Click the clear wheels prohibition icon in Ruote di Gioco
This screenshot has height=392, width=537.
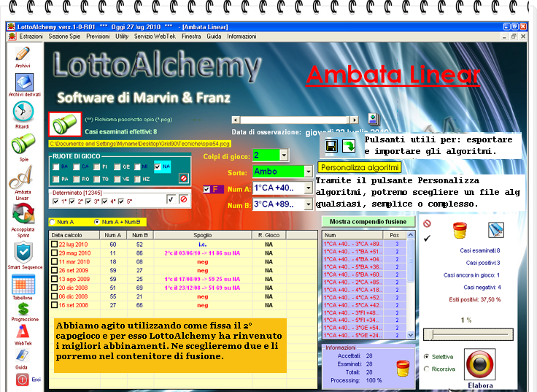point(184,178)
